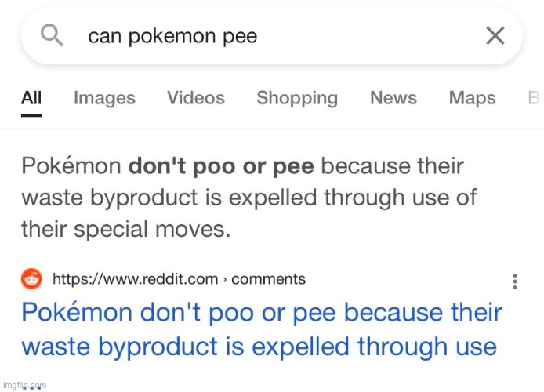
Task: Open the three-dot menu for the Reddit result
Action: pos(515,281)
